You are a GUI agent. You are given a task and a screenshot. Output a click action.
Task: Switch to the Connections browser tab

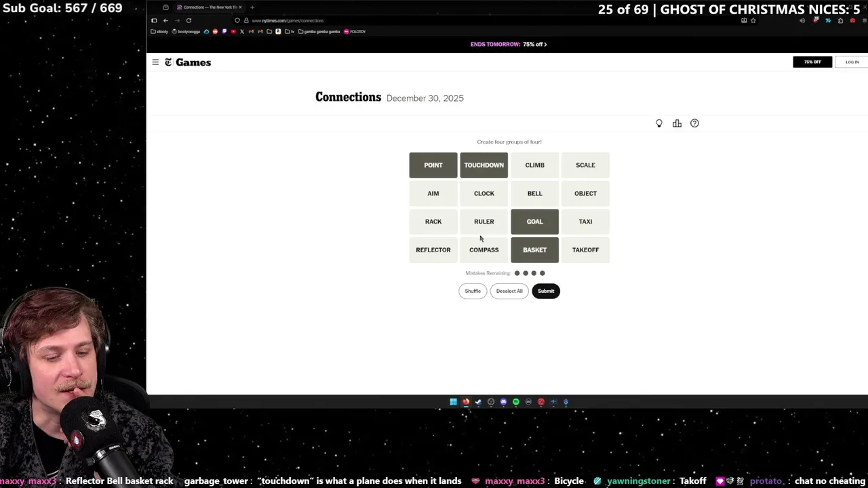[x=209, y=7]
